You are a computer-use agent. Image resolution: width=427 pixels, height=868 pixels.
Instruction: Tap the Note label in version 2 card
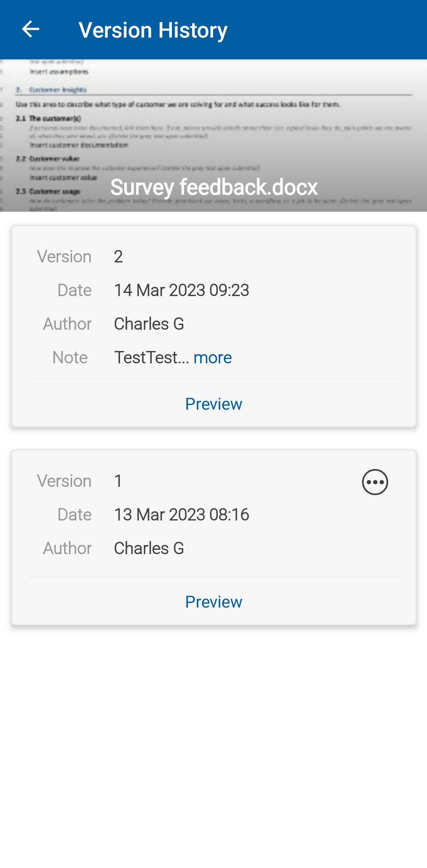[70, 358]
